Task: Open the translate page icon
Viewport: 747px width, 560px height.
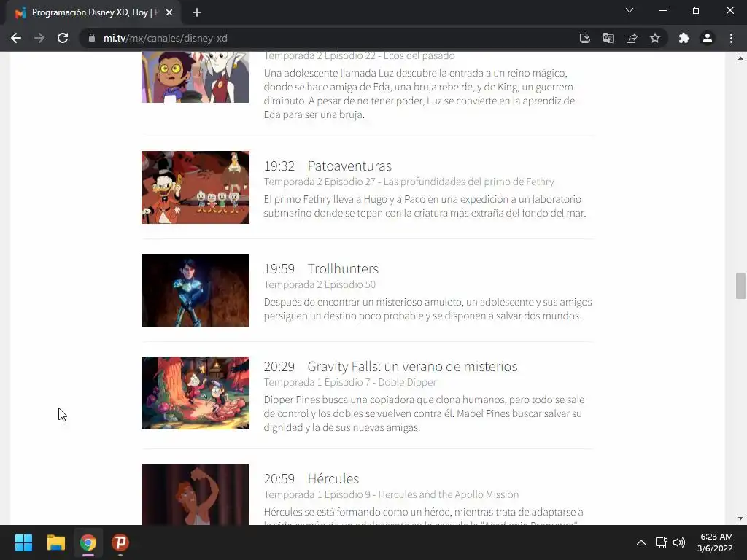Action: pos(608,38)
